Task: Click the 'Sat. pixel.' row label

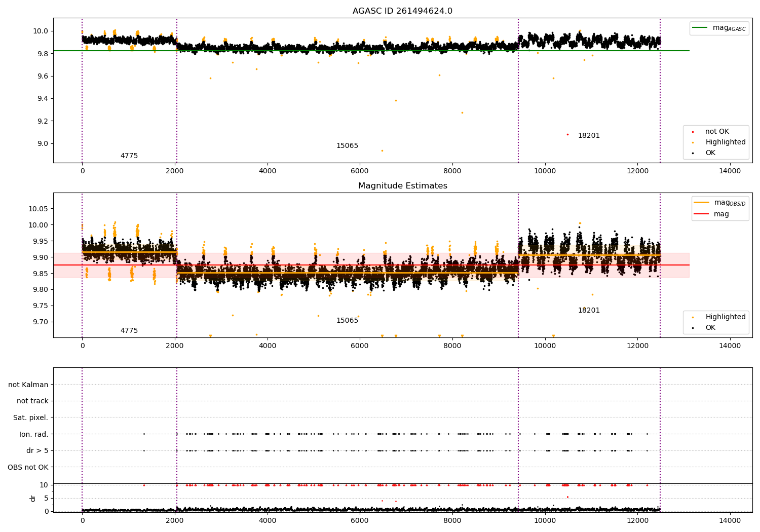Action: click(30, 418)
